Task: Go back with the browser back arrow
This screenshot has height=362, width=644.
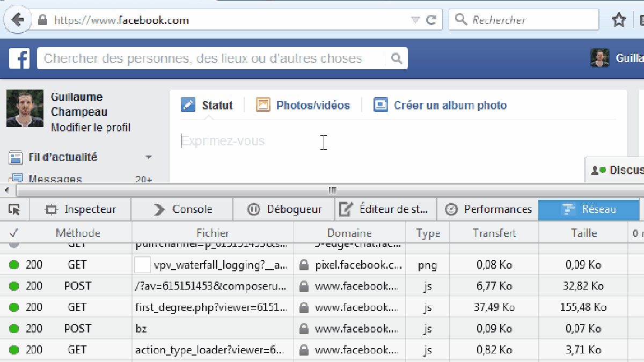Action: click(17, 20)
